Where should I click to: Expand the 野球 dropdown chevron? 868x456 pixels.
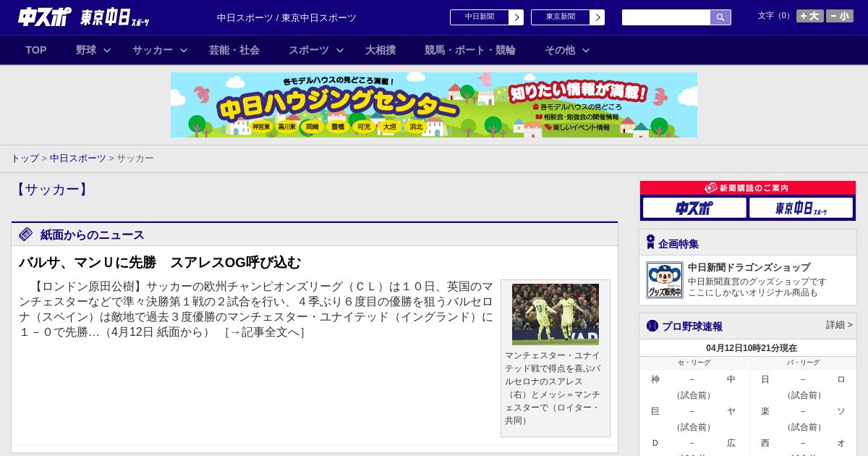107,50
